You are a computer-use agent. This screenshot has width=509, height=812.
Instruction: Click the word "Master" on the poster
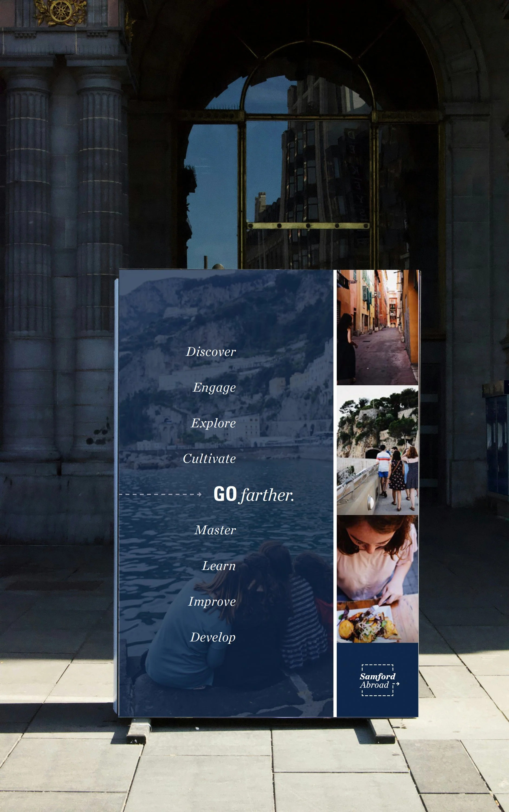pyautogui.click(x=215, y=531)
